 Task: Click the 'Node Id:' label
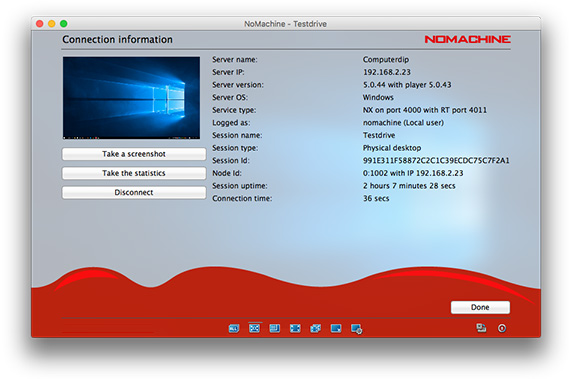pos(227,173)
